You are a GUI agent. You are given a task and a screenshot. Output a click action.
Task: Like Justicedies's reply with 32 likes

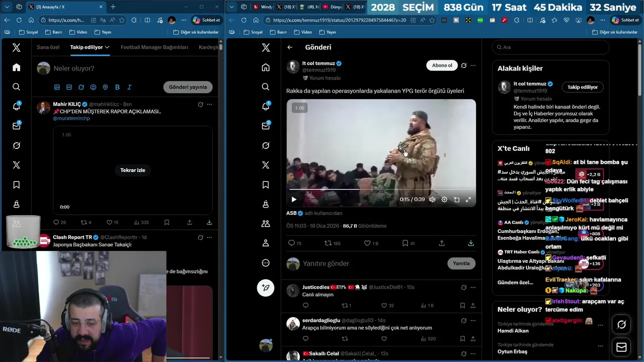point(387,306)
